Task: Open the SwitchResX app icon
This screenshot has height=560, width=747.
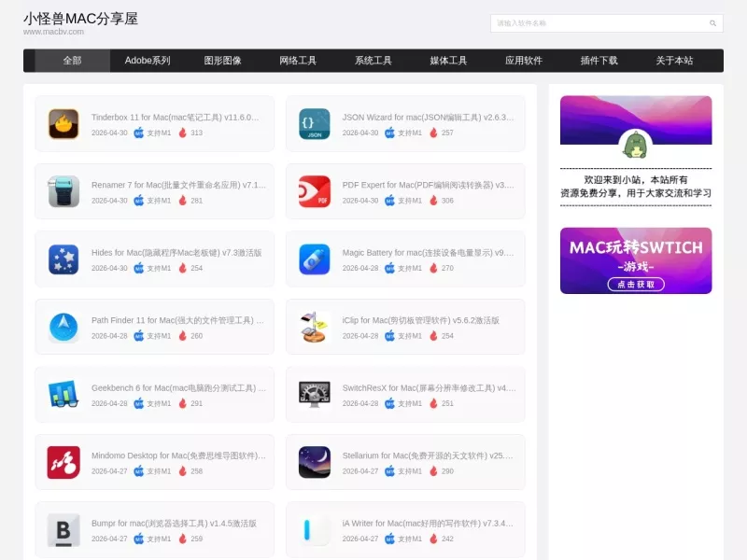Action: [x=315, y=394]
